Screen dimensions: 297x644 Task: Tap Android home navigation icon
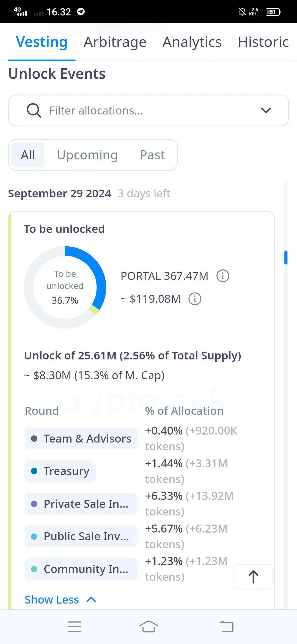tap(148, 627)
